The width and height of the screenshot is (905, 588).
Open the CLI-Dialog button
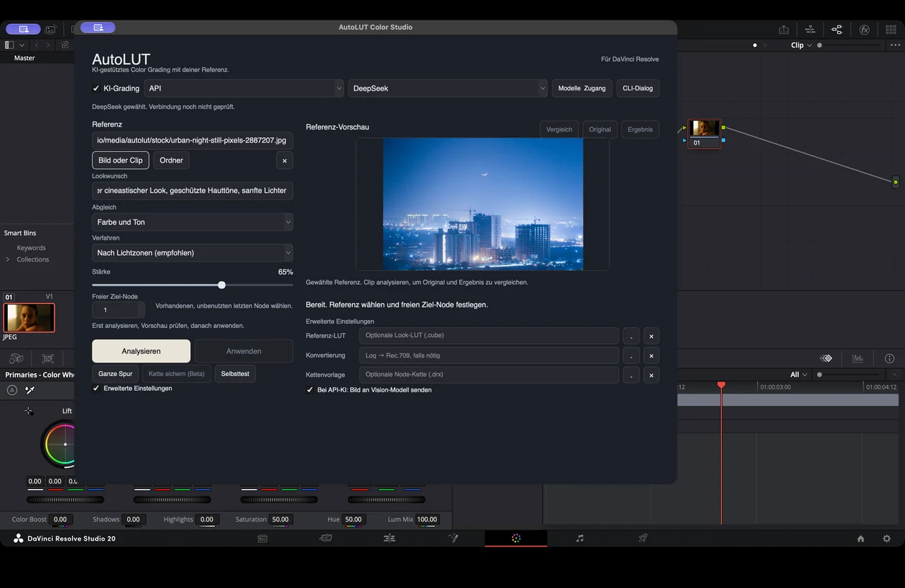coord(638,88)
